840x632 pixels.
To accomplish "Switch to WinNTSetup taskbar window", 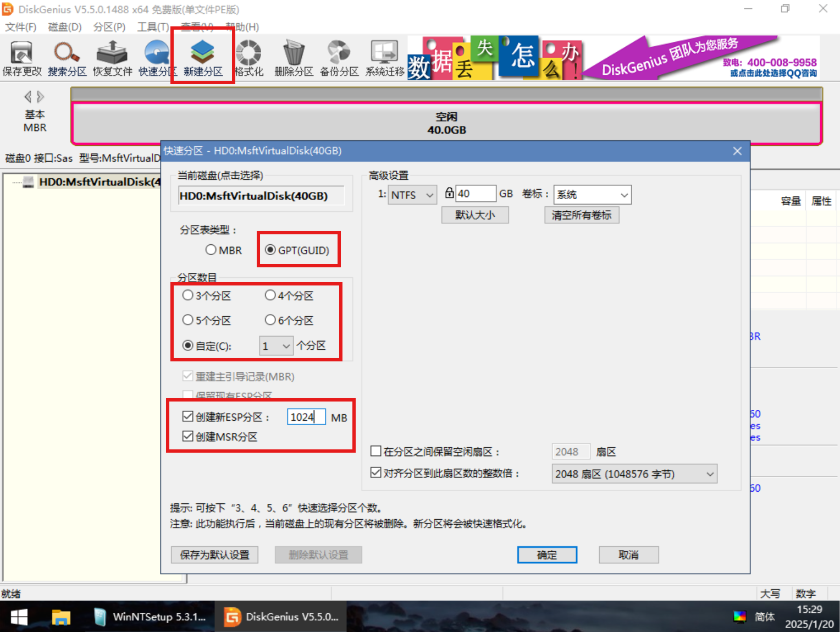I will pos(149,617).
